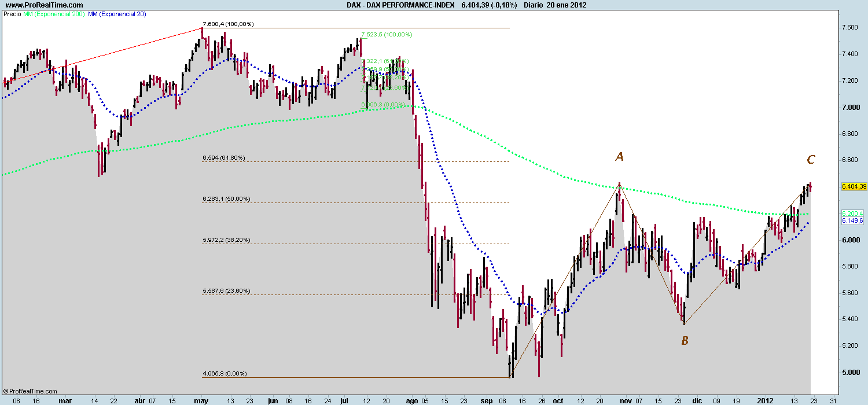The width and height of the screenshot is (868, 405).
Task: Select the jul month label on time axis
Action: pos(344,400)
